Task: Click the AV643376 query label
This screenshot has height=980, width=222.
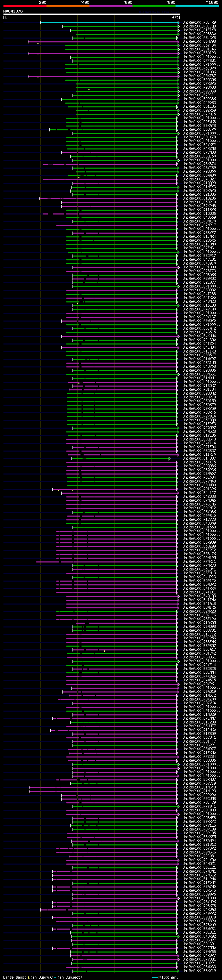Action: click(x=13, y=11)
